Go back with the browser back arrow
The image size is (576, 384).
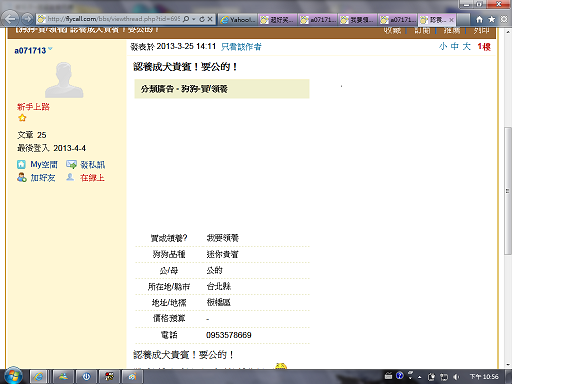11,18
